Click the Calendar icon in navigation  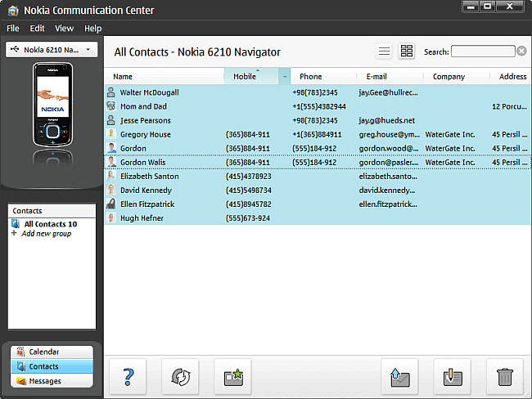coord(20,352)
